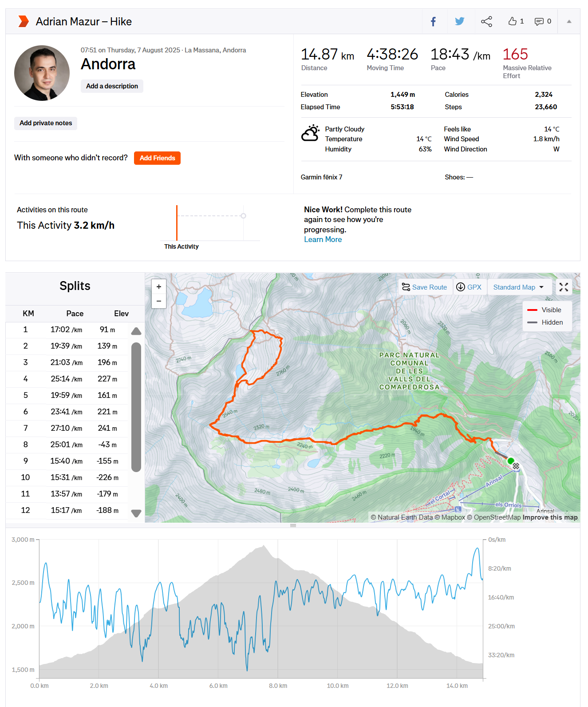The image size is (588, 707).
Task: Click Add a description
Action: click(112, 86)
